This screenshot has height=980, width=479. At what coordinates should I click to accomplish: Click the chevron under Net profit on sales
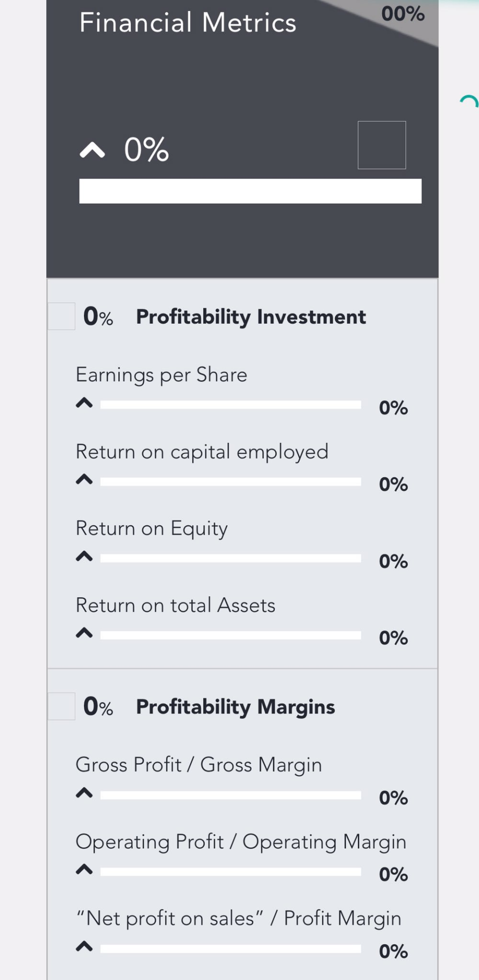(x=84, y=946)
